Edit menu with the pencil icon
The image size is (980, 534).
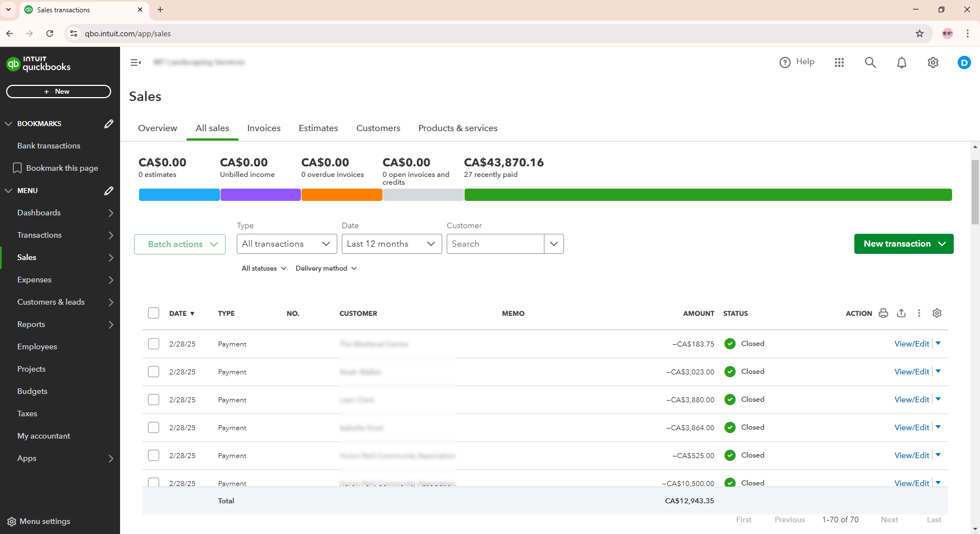pyautogui.click(x=109, y=191)
